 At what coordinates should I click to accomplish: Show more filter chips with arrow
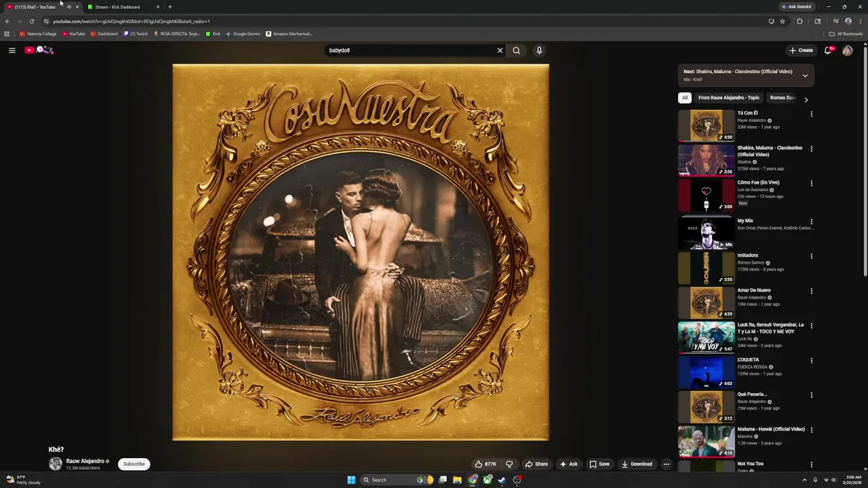click(x=806, y=100)
